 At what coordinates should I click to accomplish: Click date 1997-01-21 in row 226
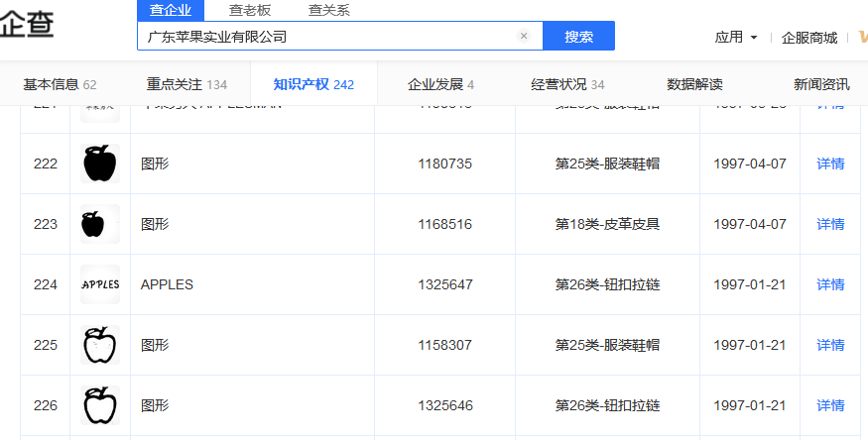point(750,405)
